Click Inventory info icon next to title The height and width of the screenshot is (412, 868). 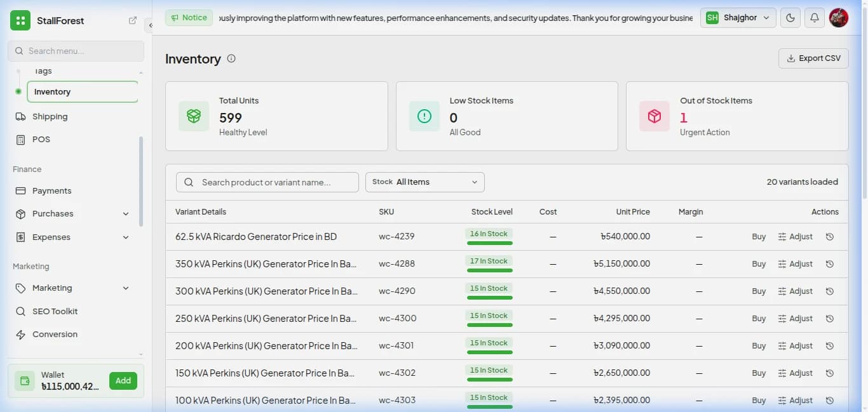(x=231, y=58)
